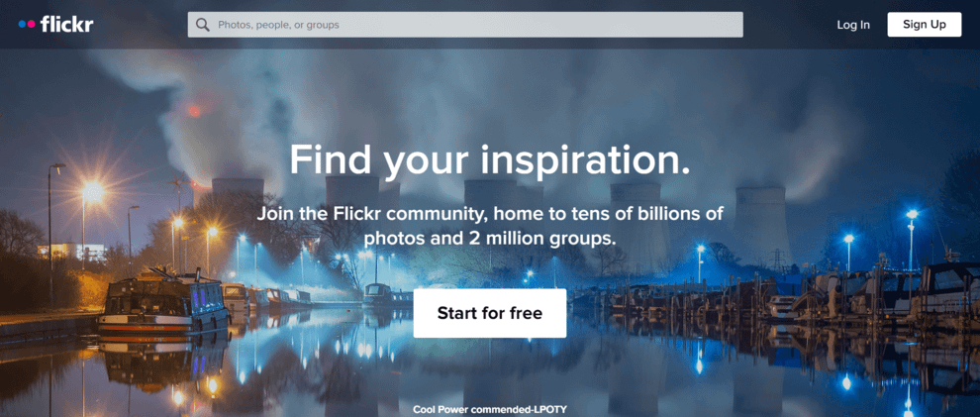Click the photos and 2 million groups text line
This screenshot has width=980, height=417.
490,238
